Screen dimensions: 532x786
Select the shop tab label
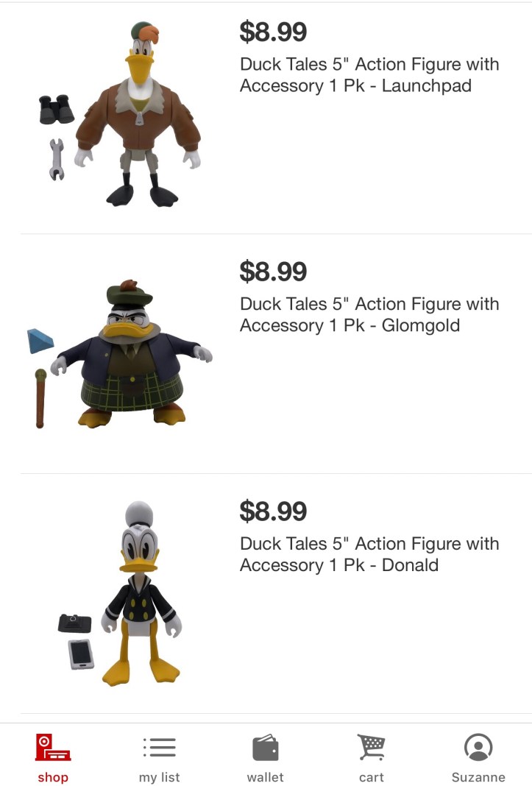pos(53,777)
